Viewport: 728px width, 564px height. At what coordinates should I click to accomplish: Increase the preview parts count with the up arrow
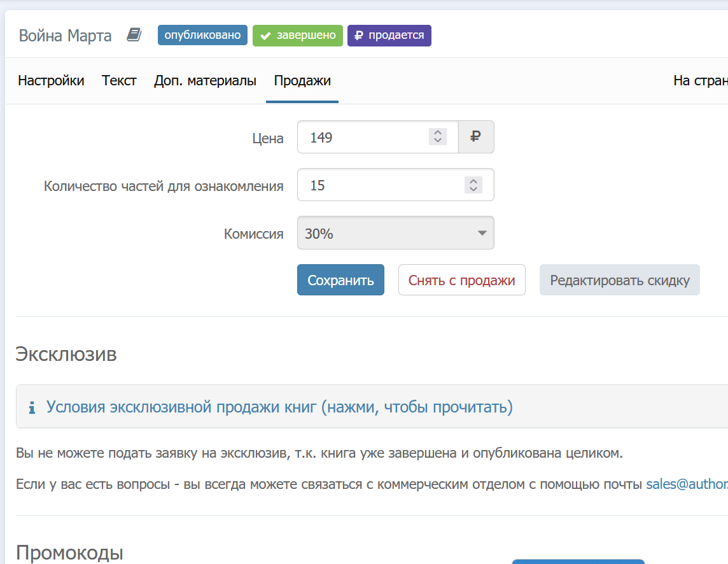coord(473,181)
